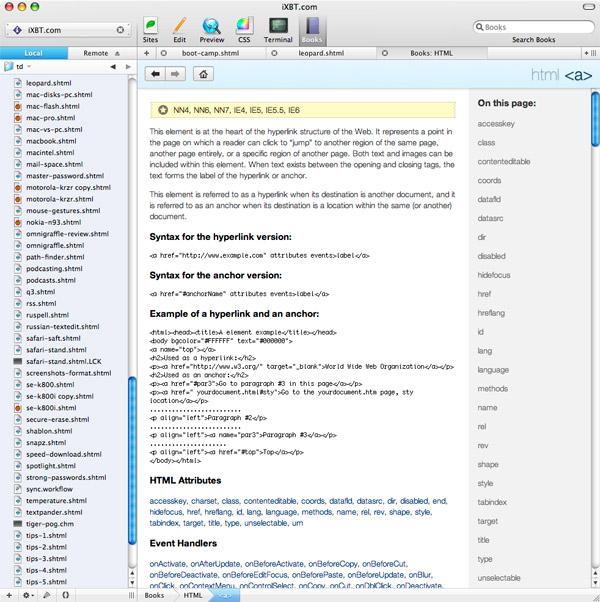
Task: Switch to the Remote file tab
Action: pos(96,53)
